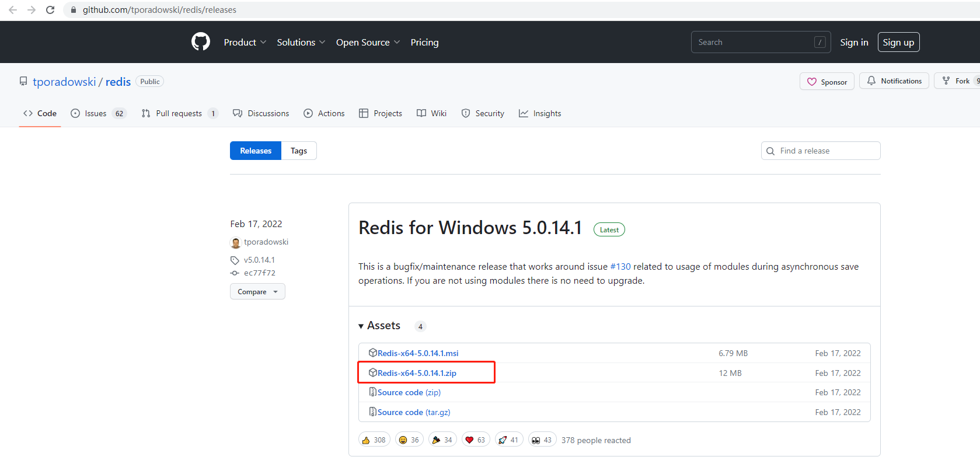The image size is (980, 460).
Task: Click the Sign up button
Action: pyautogui.click(x=898, y=42)
